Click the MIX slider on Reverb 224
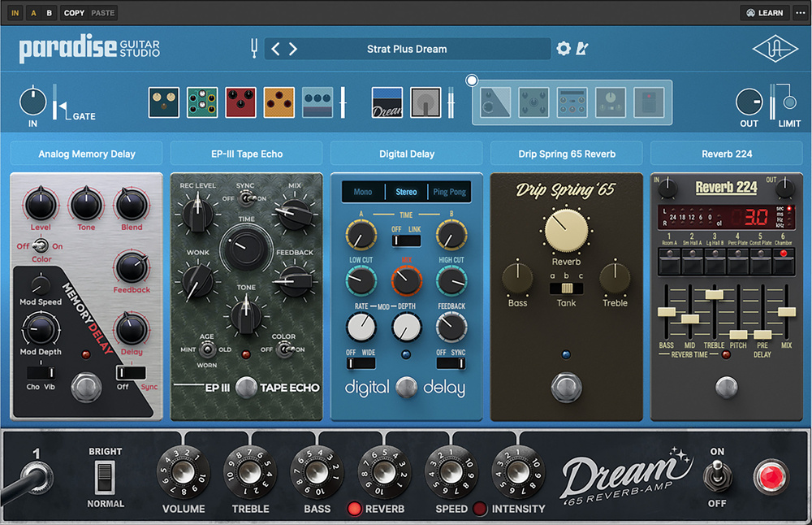 click(786, 312)
